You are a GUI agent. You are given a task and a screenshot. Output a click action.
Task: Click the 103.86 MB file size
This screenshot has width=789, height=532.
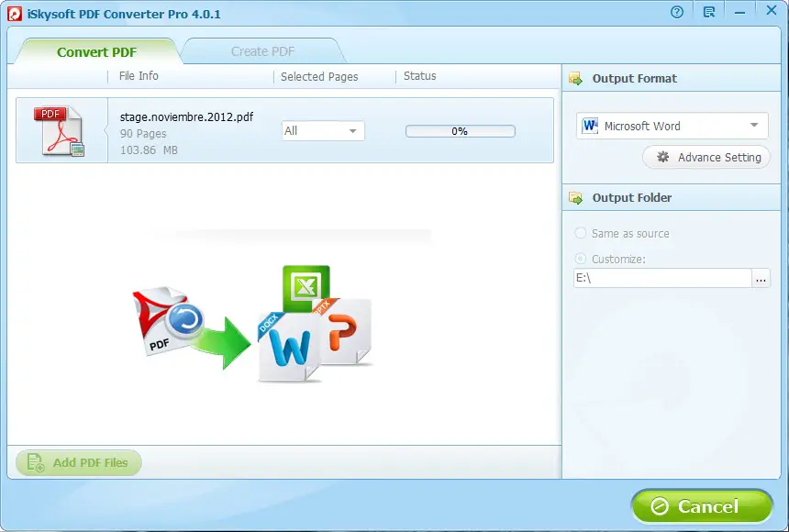(x=149, y=150)
